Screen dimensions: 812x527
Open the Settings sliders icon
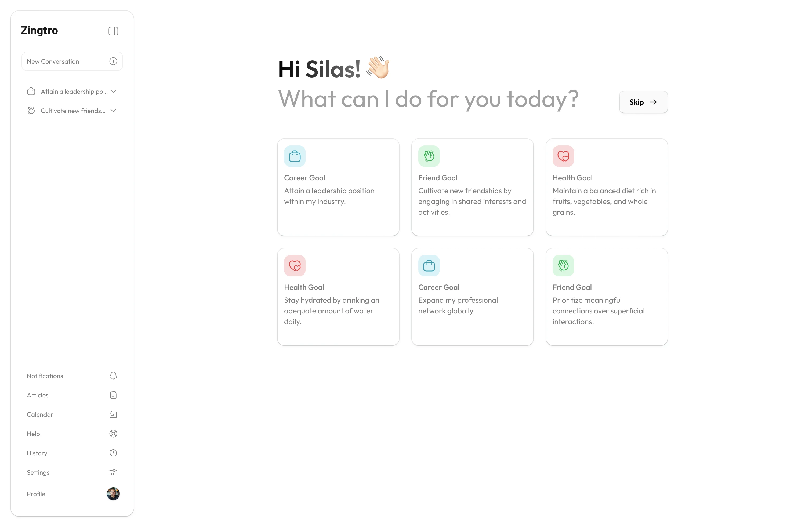[x=113, y=473]
